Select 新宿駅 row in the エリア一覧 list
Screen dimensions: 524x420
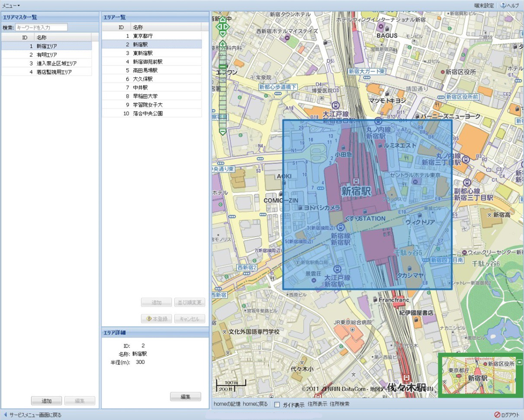pyautogui.click(x=152, y=44)
